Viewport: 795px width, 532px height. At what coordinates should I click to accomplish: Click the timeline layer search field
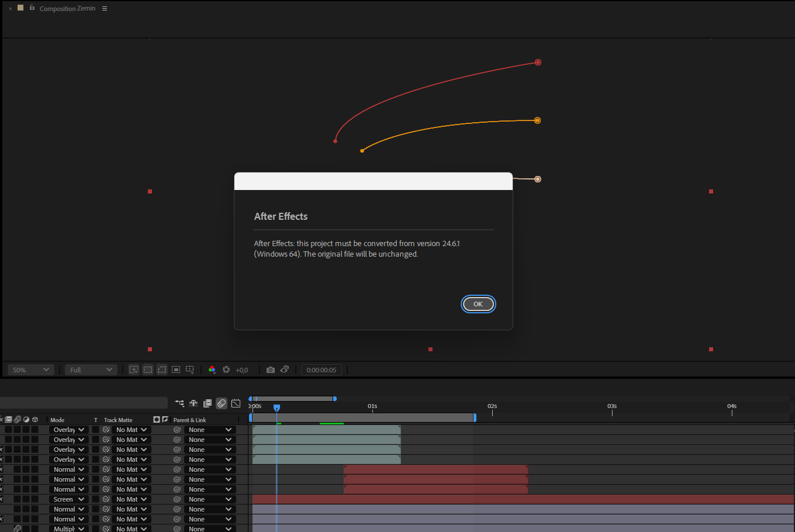84,403
